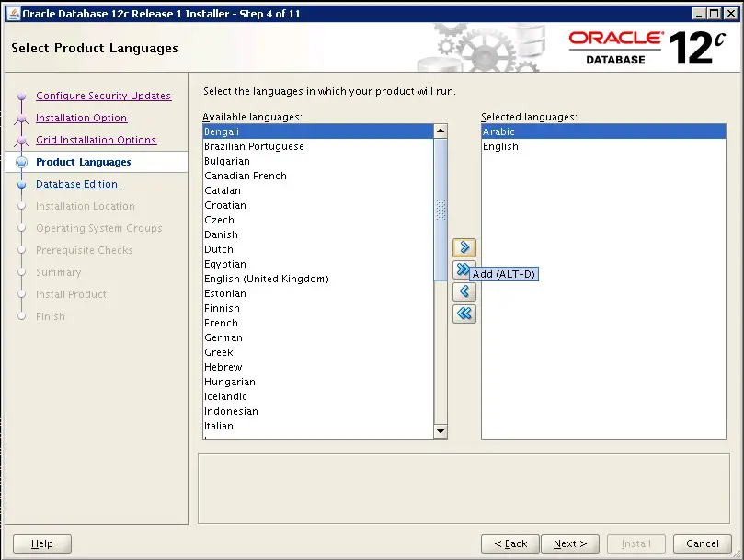
Task: Select Canadian French in the list
Action: coord(318,176)
